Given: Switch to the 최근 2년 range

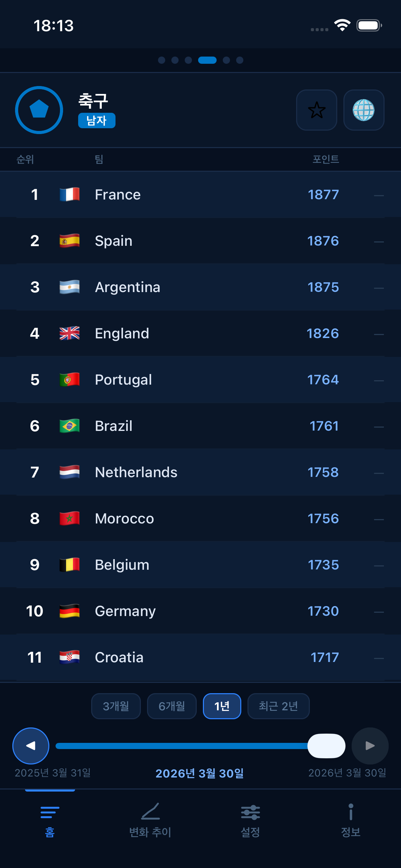Looking at the screenshot, I should 278,706.
